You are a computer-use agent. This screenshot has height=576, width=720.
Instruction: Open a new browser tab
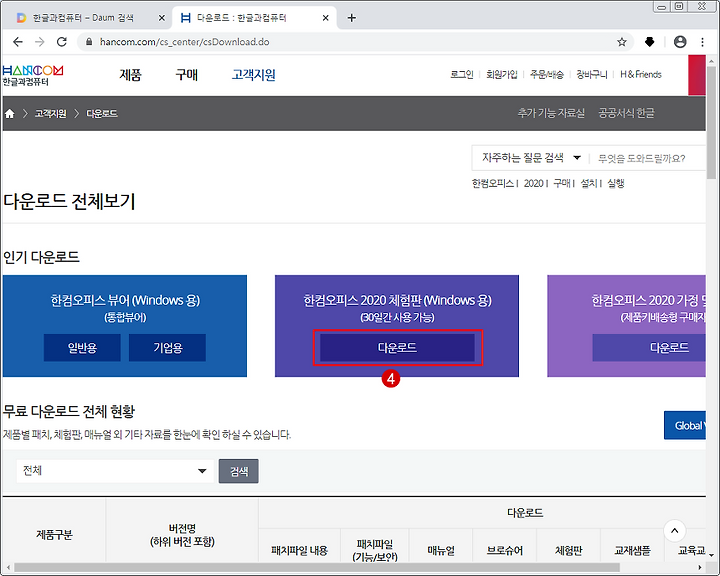pos(352,18)
